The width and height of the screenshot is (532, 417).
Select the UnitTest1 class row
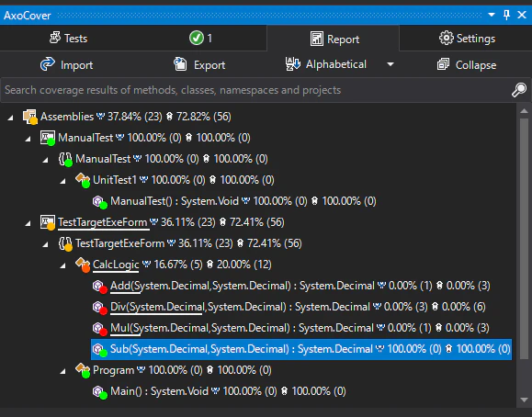coord(183,180)
